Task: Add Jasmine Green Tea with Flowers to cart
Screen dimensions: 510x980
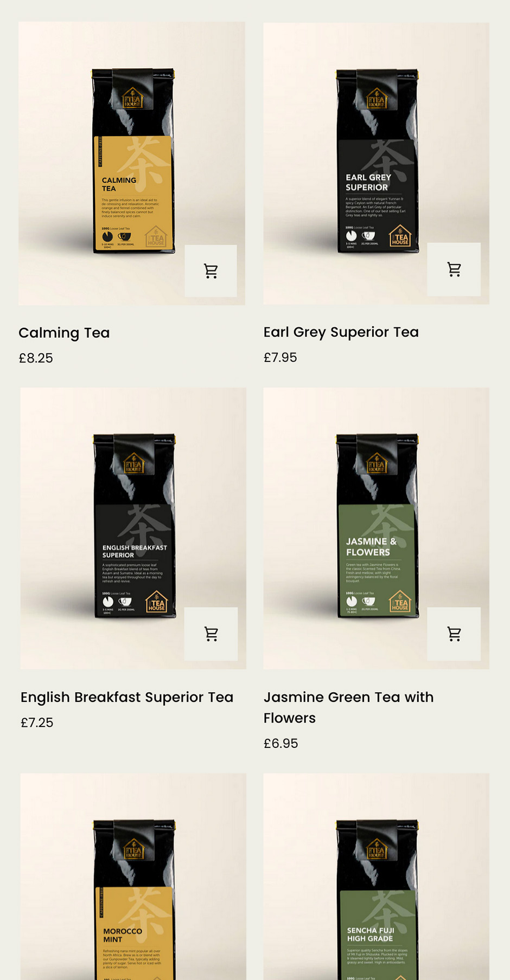Action: (454, 634)
